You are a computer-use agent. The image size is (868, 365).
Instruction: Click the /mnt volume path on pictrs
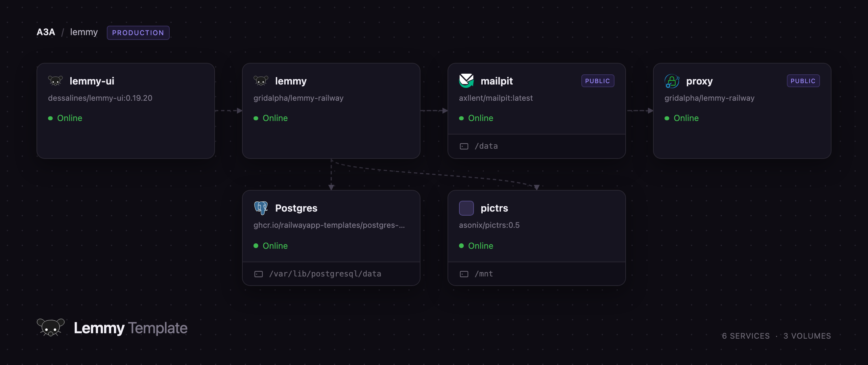[x=484, y=274]
